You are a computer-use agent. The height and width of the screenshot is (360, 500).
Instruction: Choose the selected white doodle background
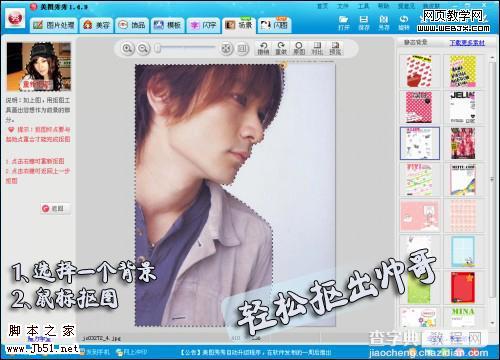[x=420, y=143]
